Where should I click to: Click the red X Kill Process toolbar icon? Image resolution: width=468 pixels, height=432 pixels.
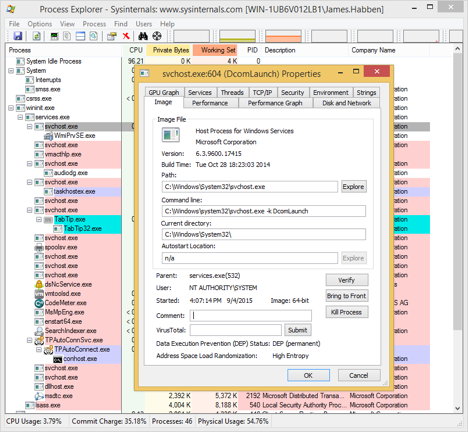tap(126, 36)
